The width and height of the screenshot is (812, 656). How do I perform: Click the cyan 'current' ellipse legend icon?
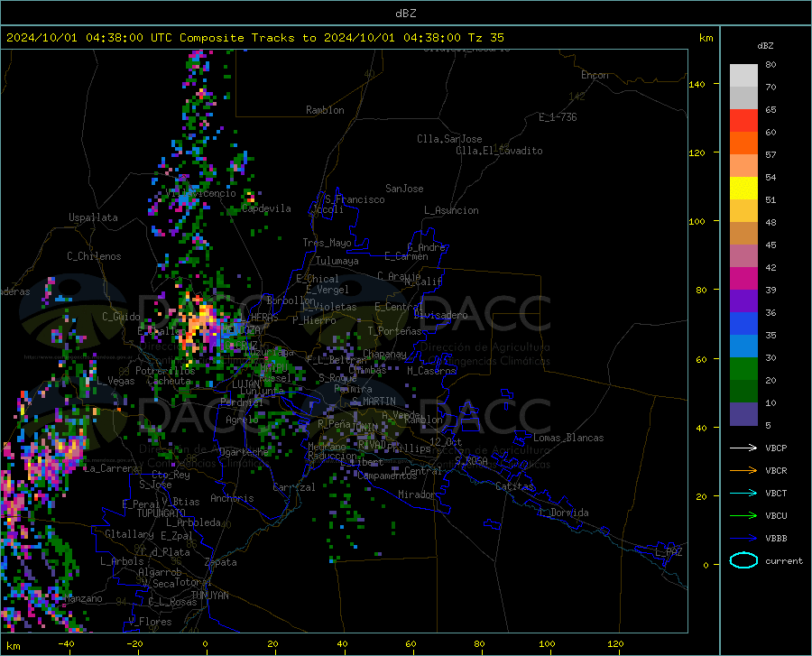pos(743,560)
